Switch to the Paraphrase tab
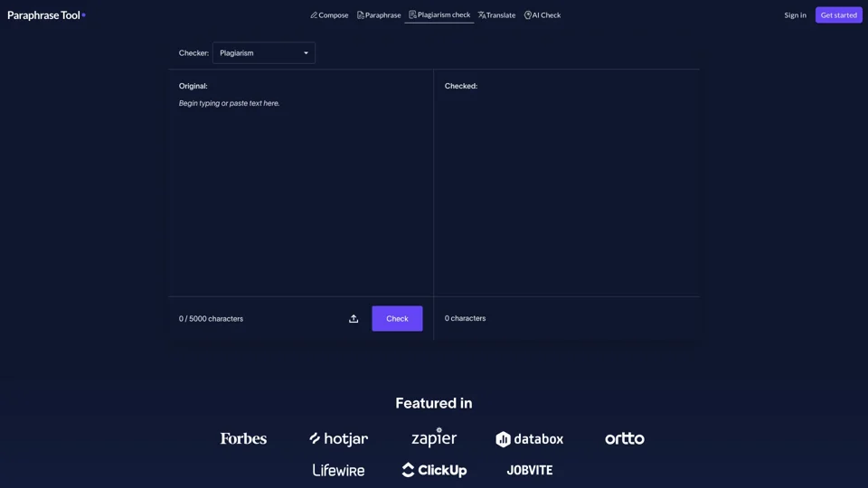This screenshot has width=868, height=488. coord(379,15)
